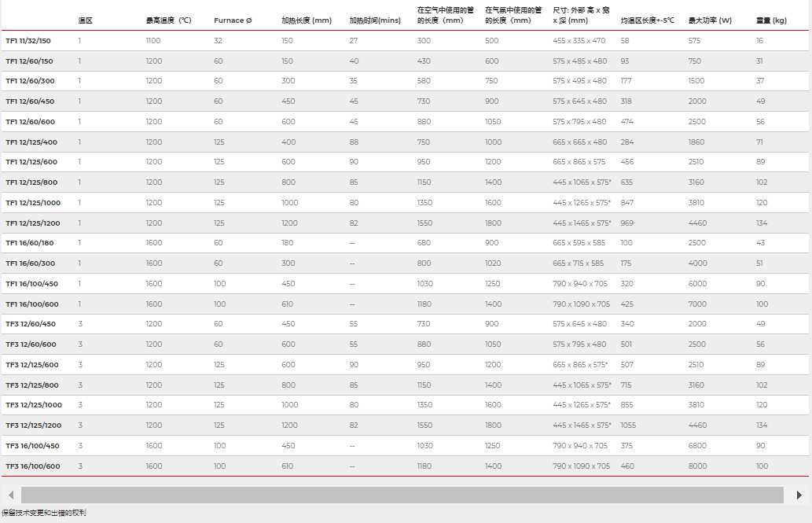Image resolution: width=812 pixels, height=523 pixels.
Task: Click weight 71 in TF1 12/125/400 row
Action: 759,142
